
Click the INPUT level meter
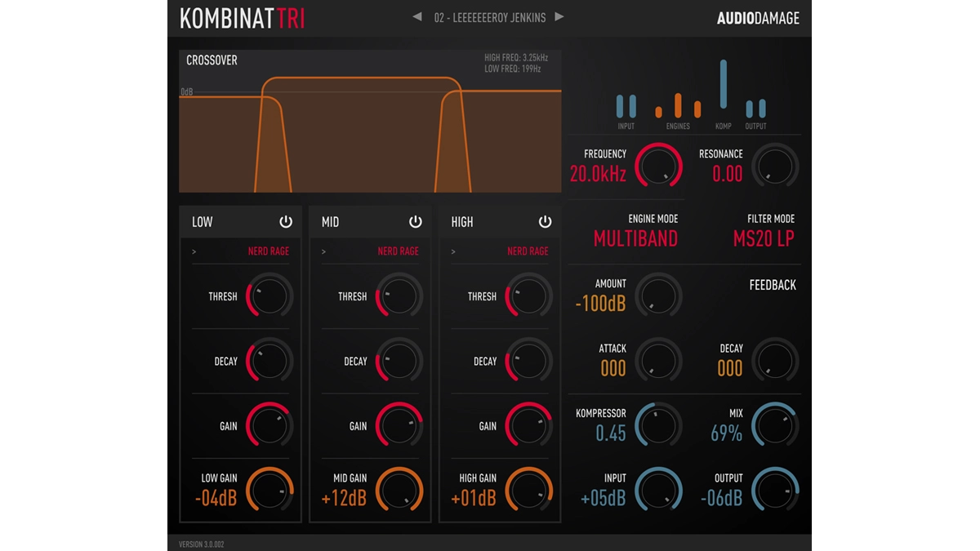click(x=626, y=106)
